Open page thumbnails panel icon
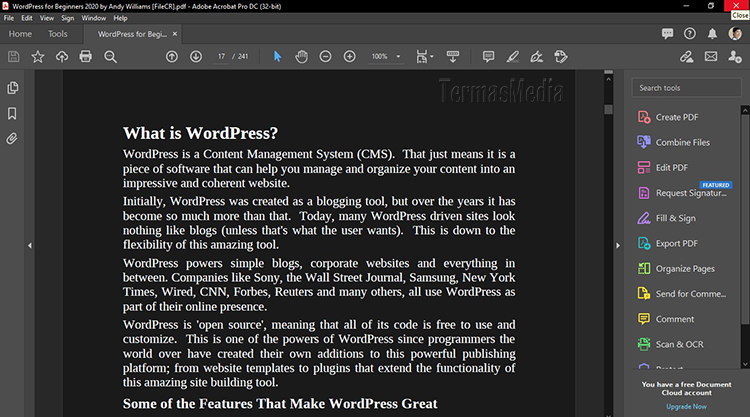Viewport: 750px width, 417px height. click(12, 88)
